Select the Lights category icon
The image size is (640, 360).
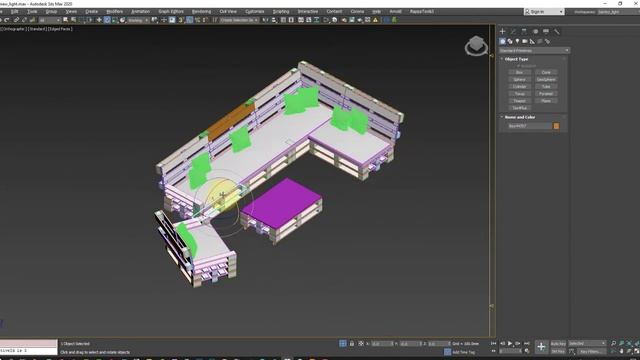point(517,41)
